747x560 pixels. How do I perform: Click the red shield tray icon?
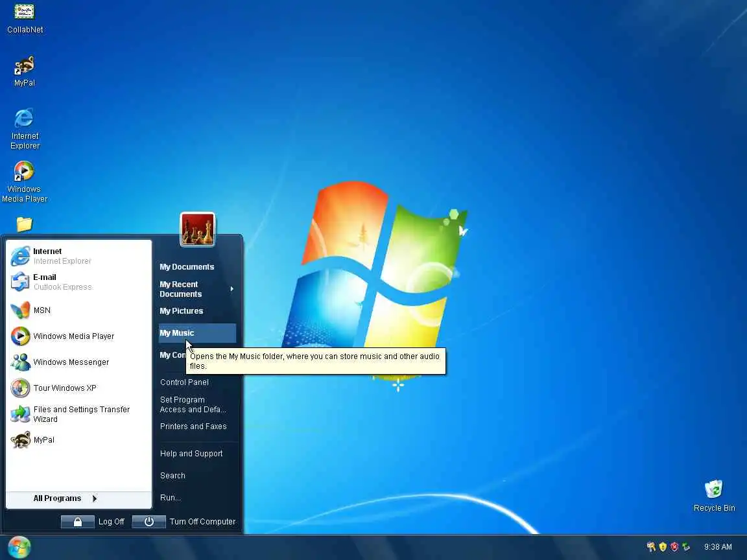(674, 546)
